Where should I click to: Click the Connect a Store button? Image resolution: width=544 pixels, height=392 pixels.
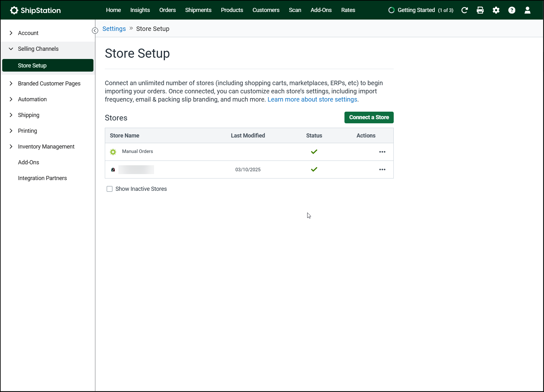click(369, 117)
